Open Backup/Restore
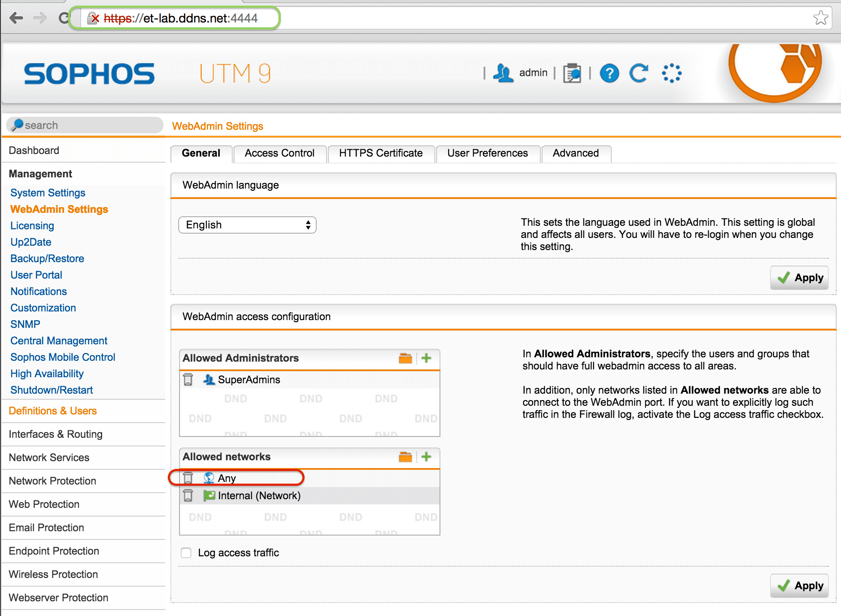Screen dimensions: 841x616 point(47,258)
